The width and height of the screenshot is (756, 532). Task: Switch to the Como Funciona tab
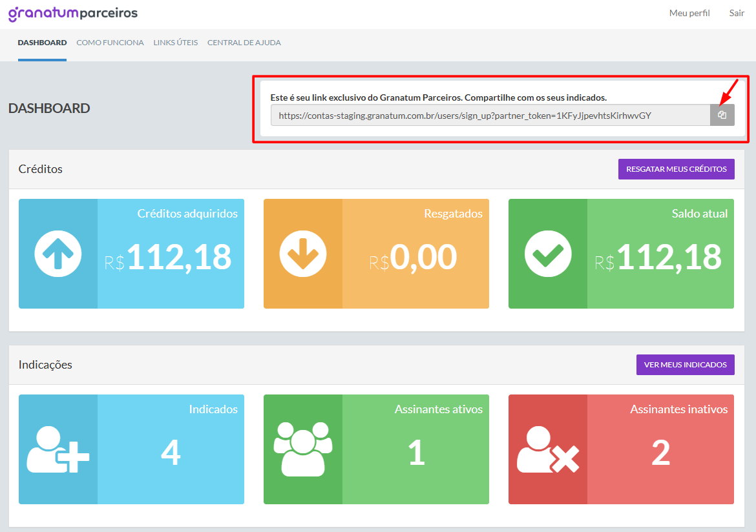coord(110,43)
